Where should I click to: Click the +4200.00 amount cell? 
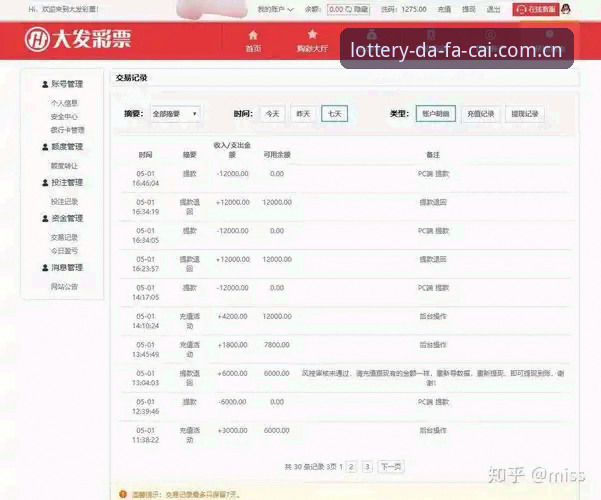pyautogui.click(x=233, y=317)
